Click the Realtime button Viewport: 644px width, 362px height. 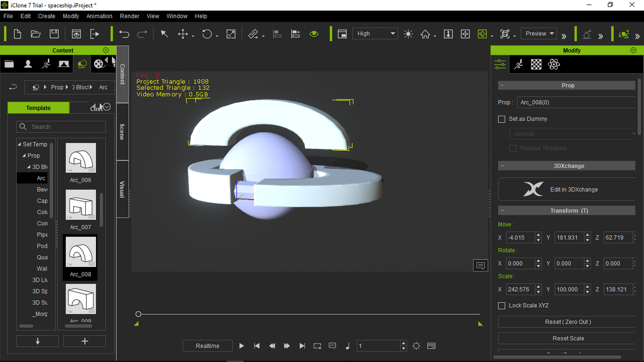(208, 346)
